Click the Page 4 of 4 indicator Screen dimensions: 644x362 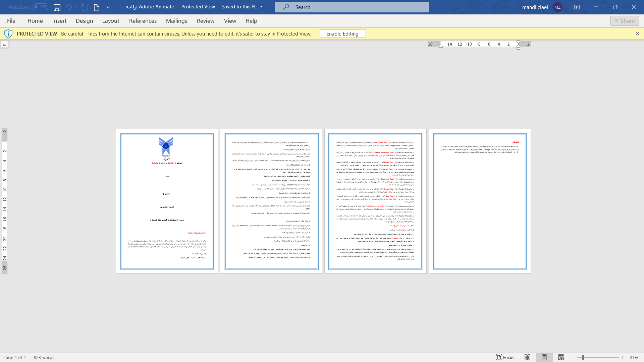point(14,357)
